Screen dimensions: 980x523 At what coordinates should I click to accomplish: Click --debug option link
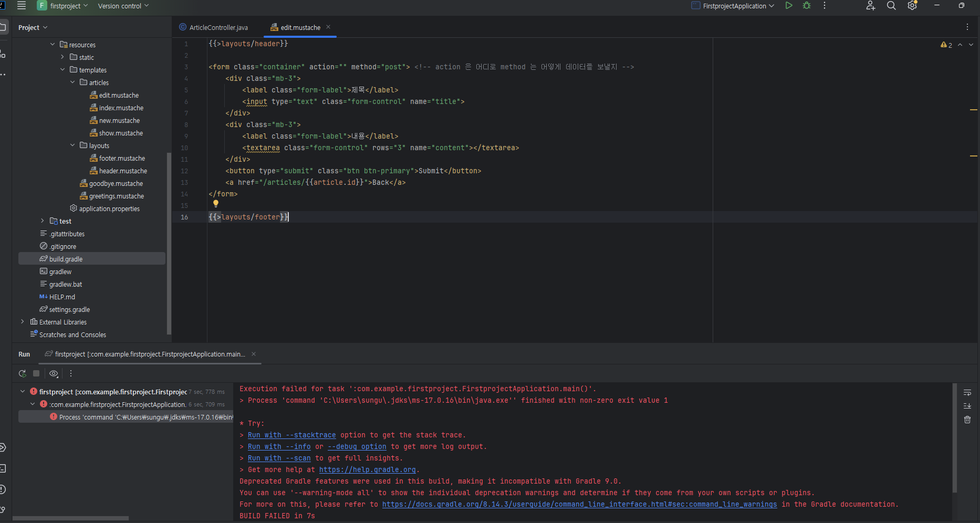357,446
